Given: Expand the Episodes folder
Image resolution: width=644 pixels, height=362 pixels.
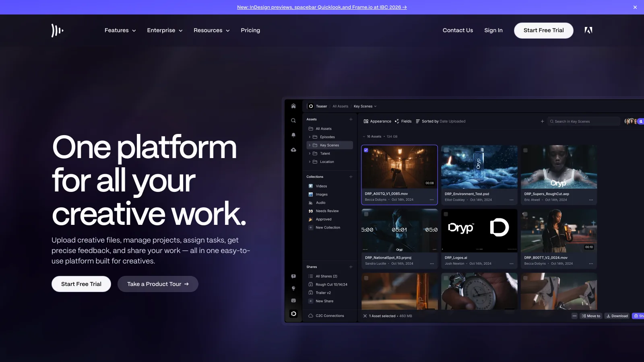Looking at the screenshot, I should click(310, 137).
